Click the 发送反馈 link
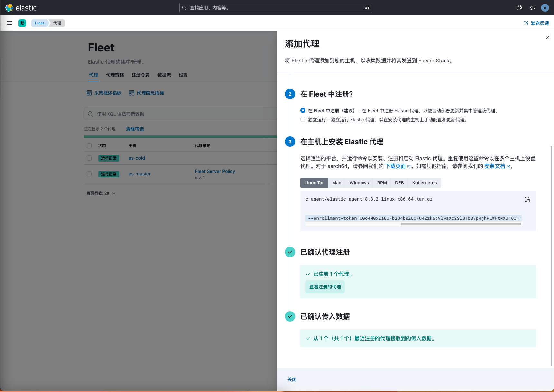 (536, 23)
